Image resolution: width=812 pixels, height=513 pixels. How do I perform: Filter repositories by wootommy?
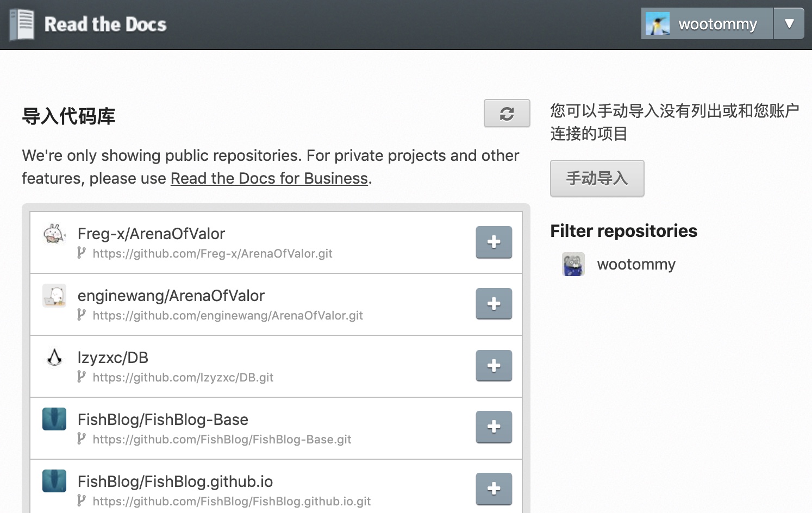coord(636,264)
